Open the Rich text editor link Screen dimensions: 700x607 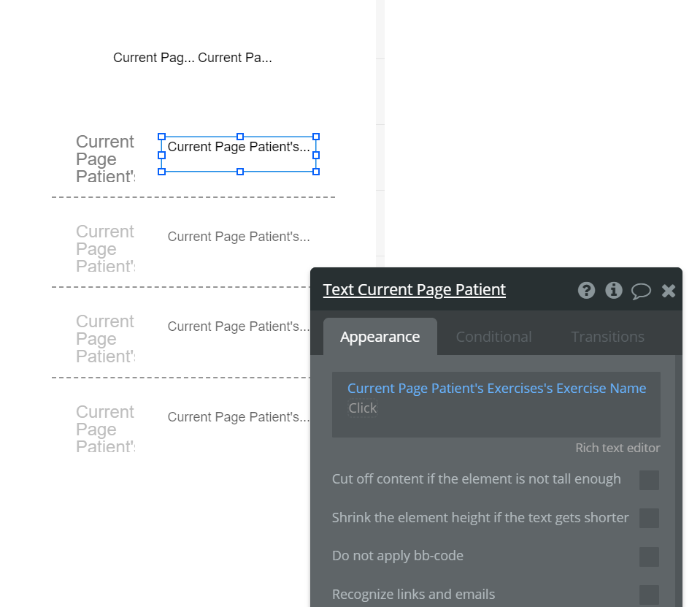tap(618, 448)
